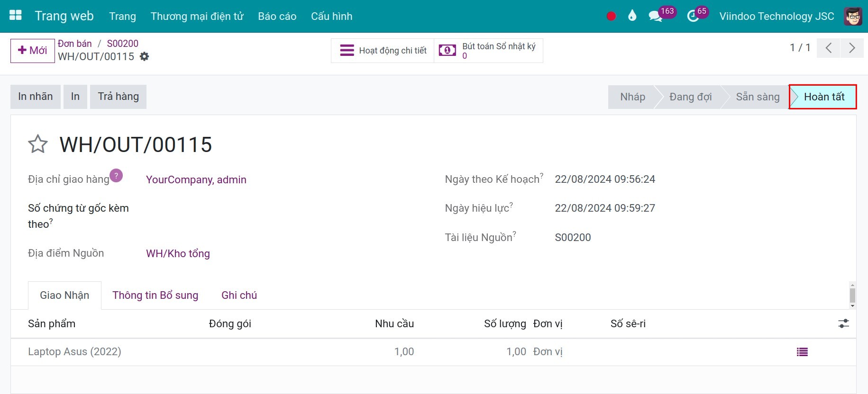868x394 pixels.
Task: Switch to the Thông tin Bổ sung tab
Action: coord(155,295)
